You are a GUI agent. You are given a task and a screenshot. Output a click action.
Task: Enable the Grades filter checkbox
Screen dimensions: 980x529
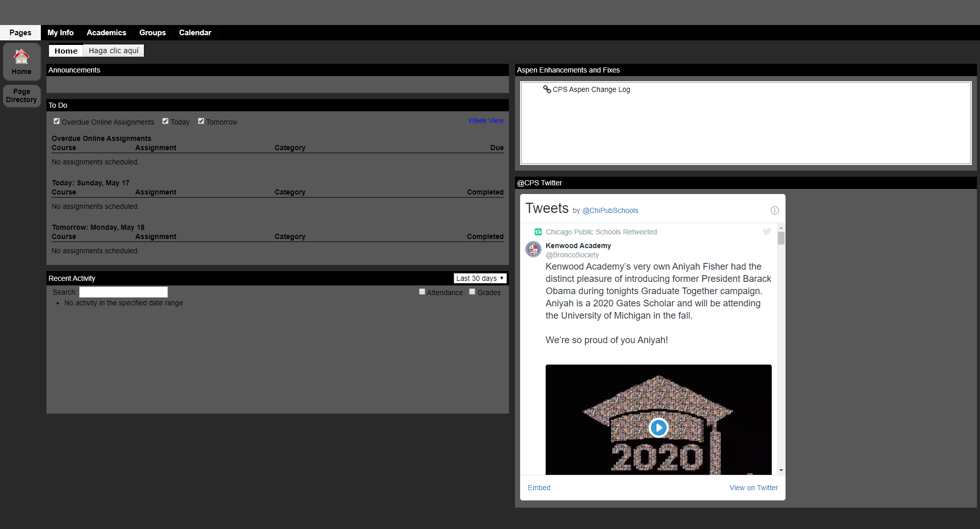(472, 292)
